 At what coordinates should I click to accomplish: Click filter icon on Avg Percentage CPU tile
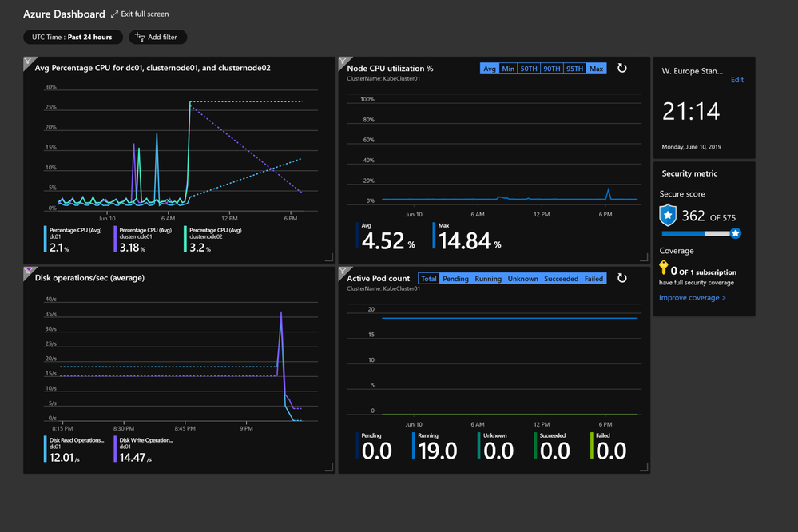point(27,62)
